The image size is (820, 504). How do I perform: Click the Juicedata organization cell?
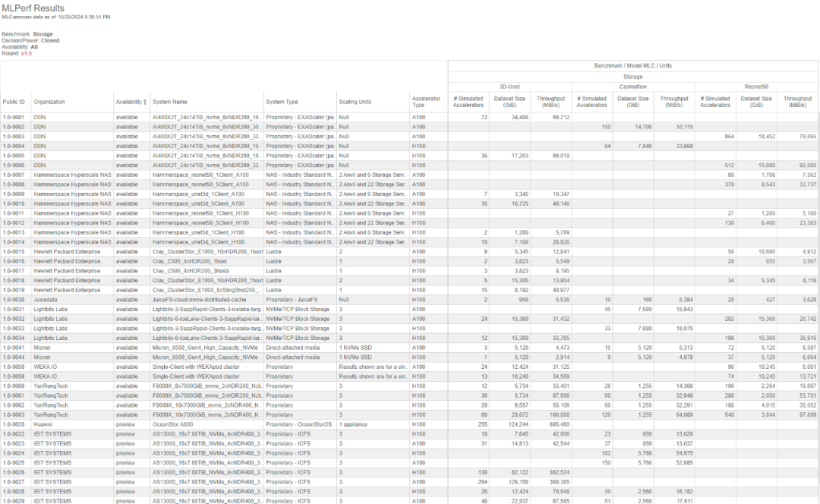point(46,300)
